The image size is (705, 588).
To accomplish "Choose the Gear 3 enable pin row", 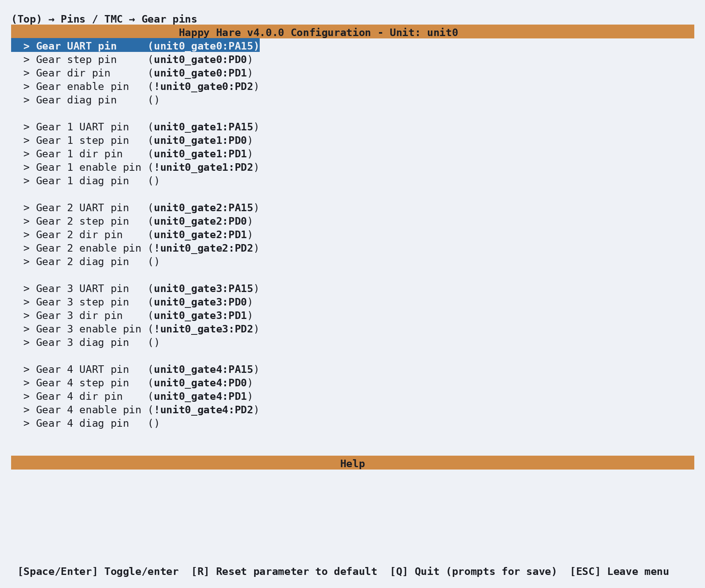I will (141, 329).
